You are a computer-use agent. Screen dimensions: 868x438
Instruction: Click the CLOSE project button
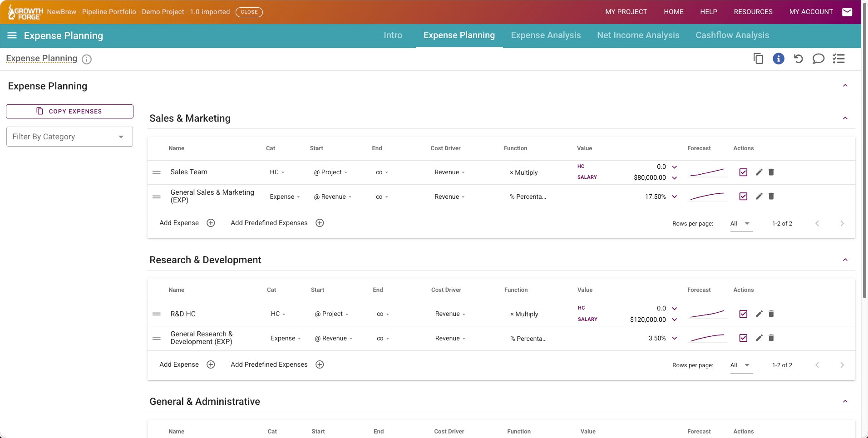(249, 12)
